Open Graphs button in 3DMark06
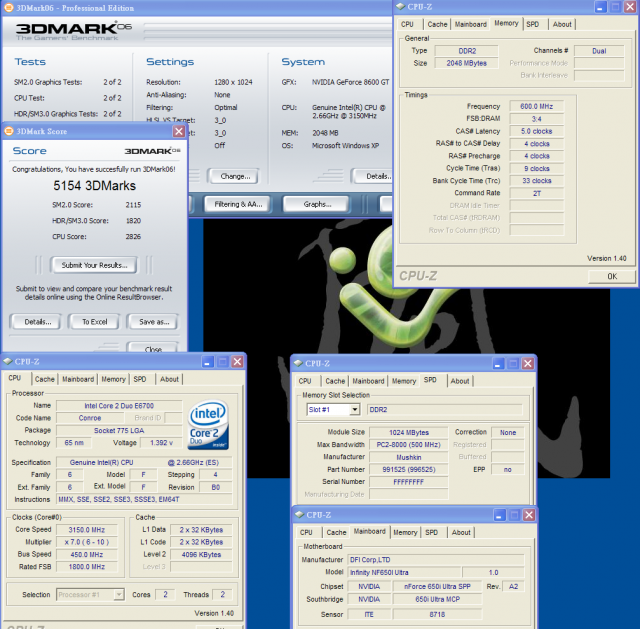The width and height of the screenshot is (640, 629). [317, 204]
